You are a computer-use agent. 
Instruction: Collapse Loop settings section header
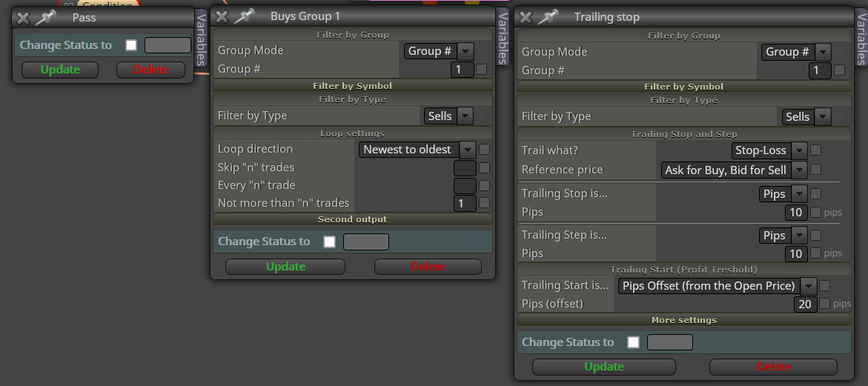click(353, 133)
